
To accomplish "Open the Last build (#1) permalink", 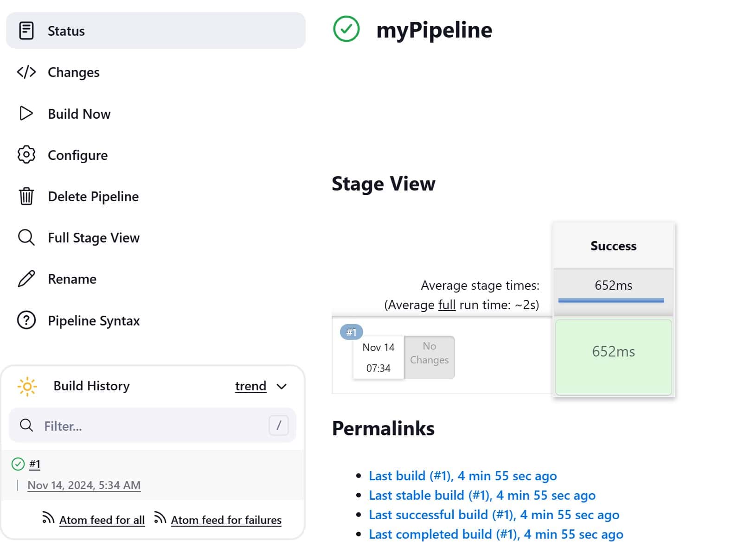I will coord(462,476).
